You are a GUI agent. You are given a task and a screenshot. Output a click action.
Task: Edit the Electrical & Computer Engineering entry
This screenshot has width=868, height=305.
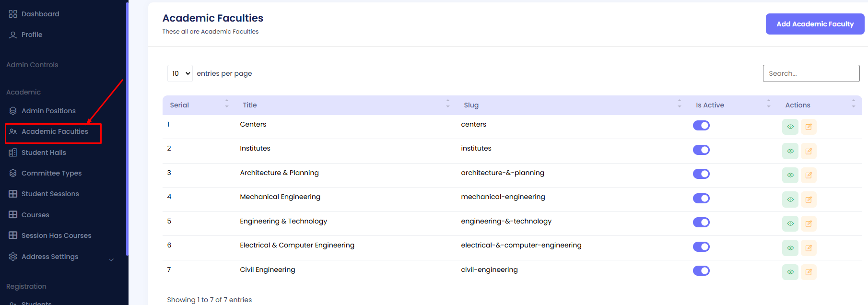809,248
